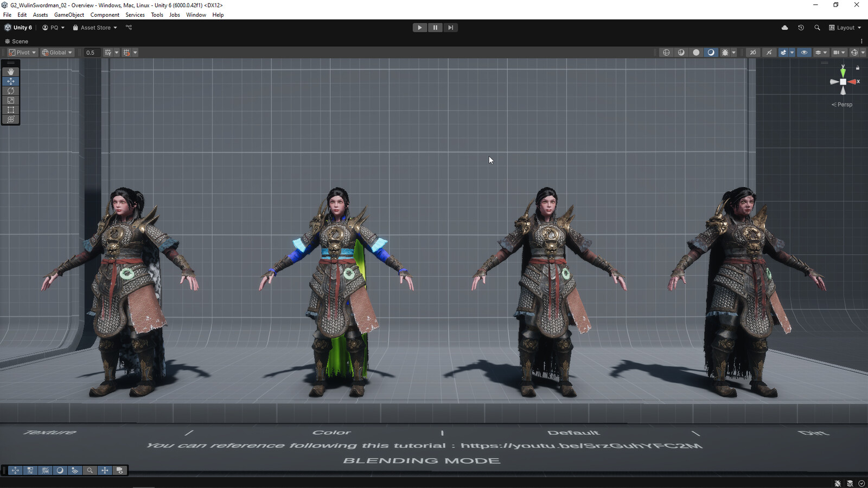
Task: Toggle 2D view mode
Action: point(753,53)
